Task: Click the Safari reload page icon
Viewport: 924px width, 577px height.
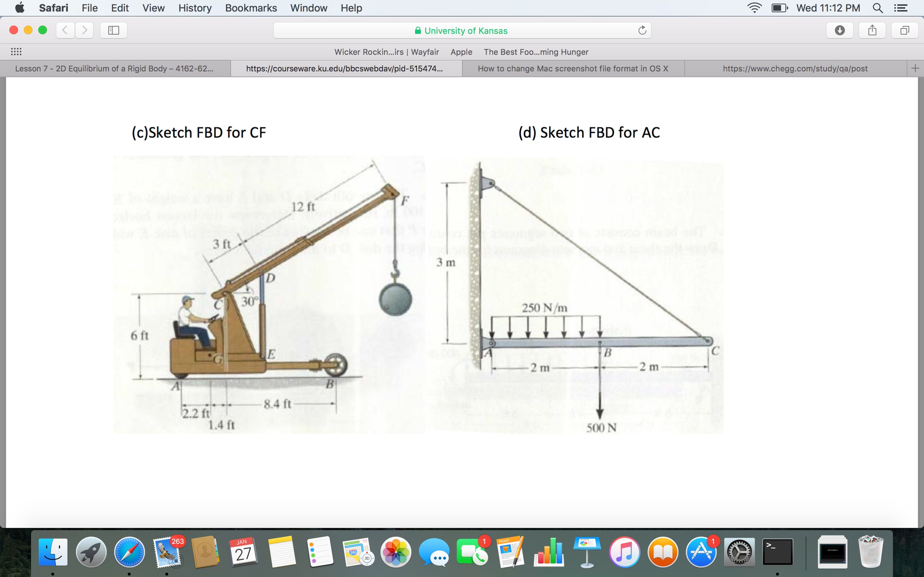Action: [x=642, y=30]
